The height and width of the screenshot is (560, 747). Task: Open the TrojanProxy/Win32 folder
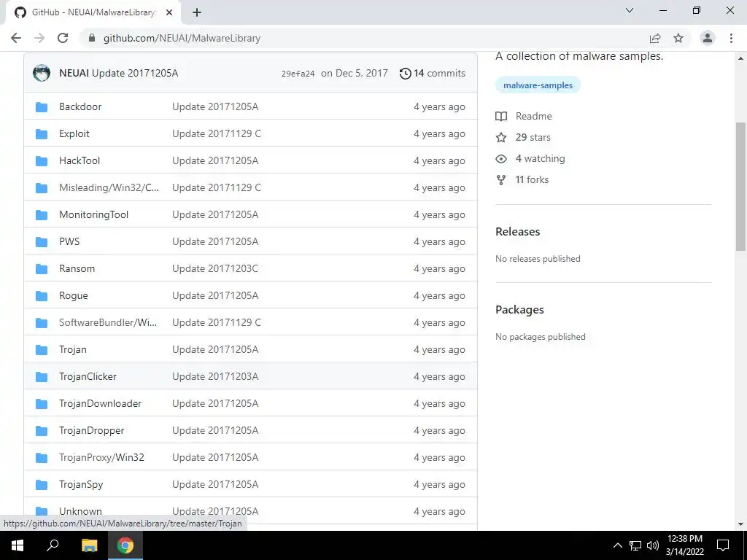101,458
